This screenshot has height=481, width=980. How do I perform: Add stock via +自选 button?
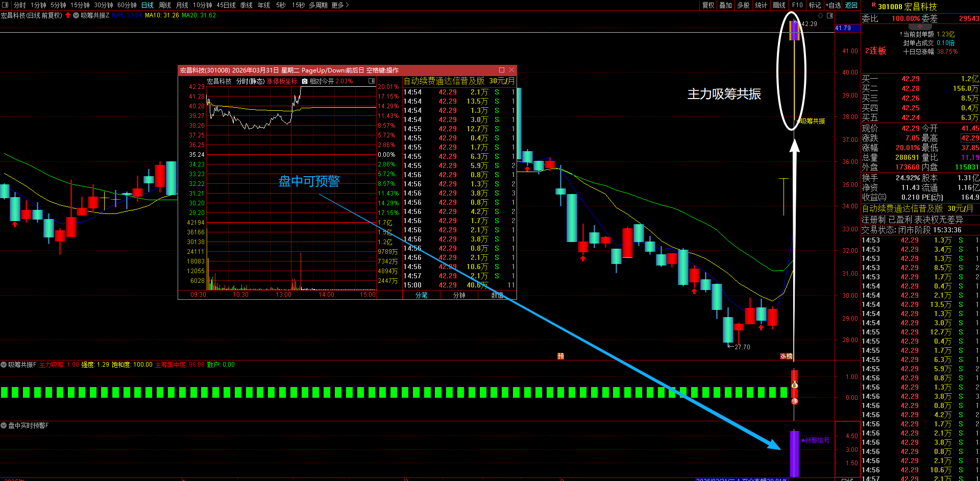834,5
